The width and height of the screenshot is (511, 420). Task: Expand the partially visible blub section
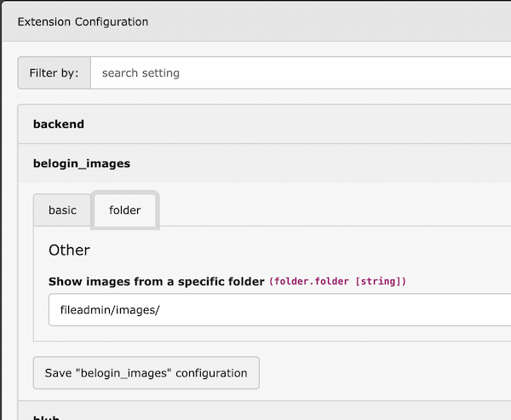click(x=255, y=415)
